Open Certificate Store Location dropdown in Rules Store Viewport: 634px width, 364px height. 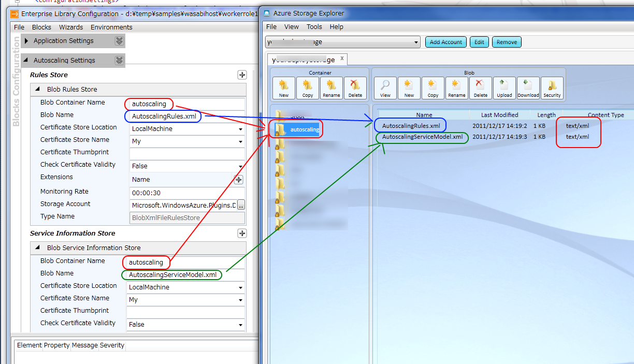click(240, 129)
